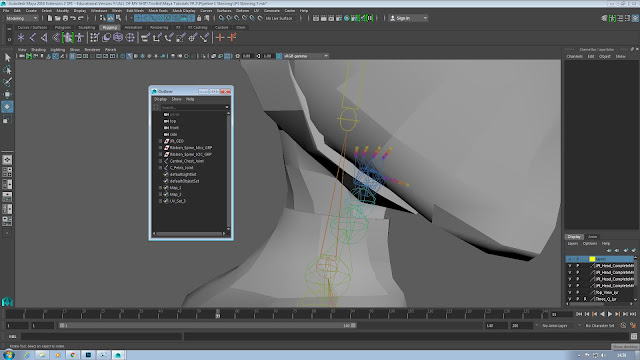Click the Play forwards button
This screenshot has width=640, height=360.
point(610,314)
